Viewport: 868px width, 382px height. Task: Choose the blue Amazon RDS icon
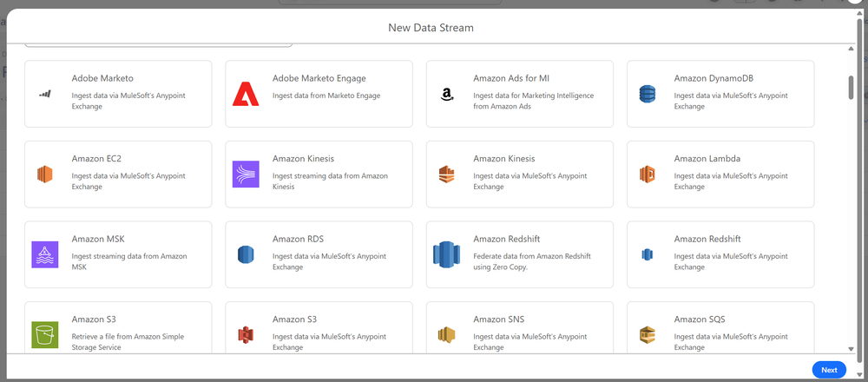click(246, 254)
